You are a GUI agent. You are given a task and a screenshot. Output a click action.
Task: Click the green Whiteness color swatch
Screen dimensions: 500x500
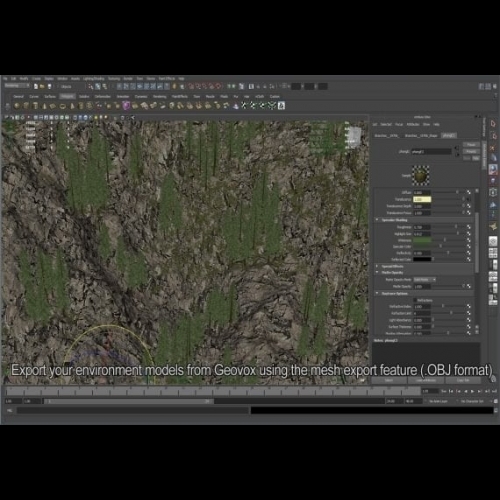coord(422,240)
